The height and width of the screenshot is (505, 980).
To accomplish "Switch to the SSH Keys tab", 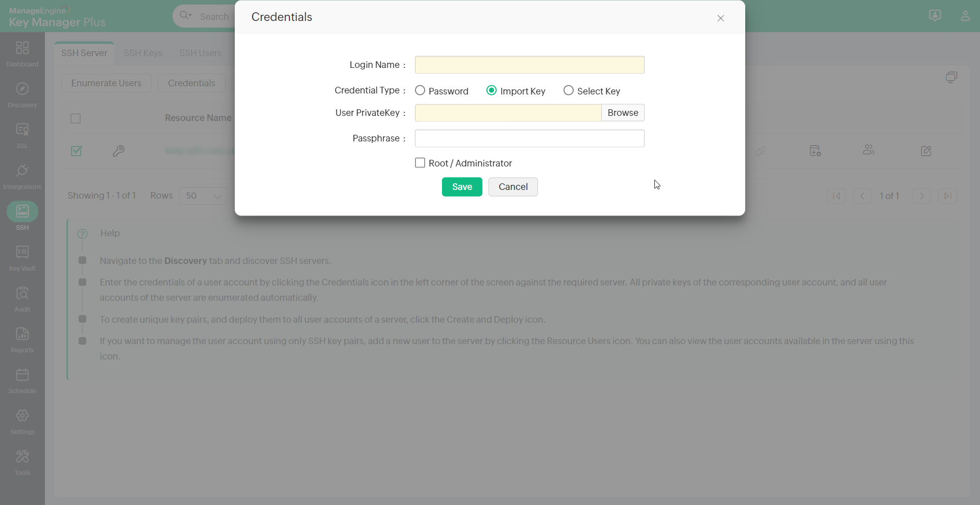I will [x=143, y=53].
